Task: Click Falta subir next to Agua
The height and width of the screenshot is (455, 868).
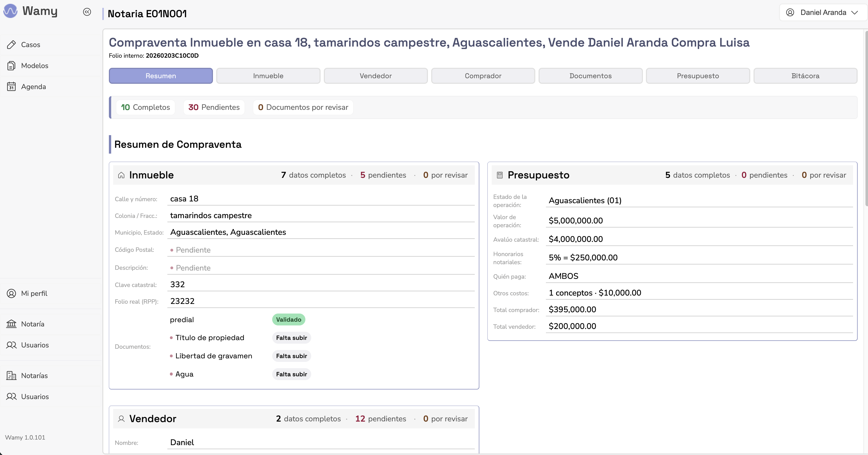Action: pyautogui.click(x=291, y=374)
